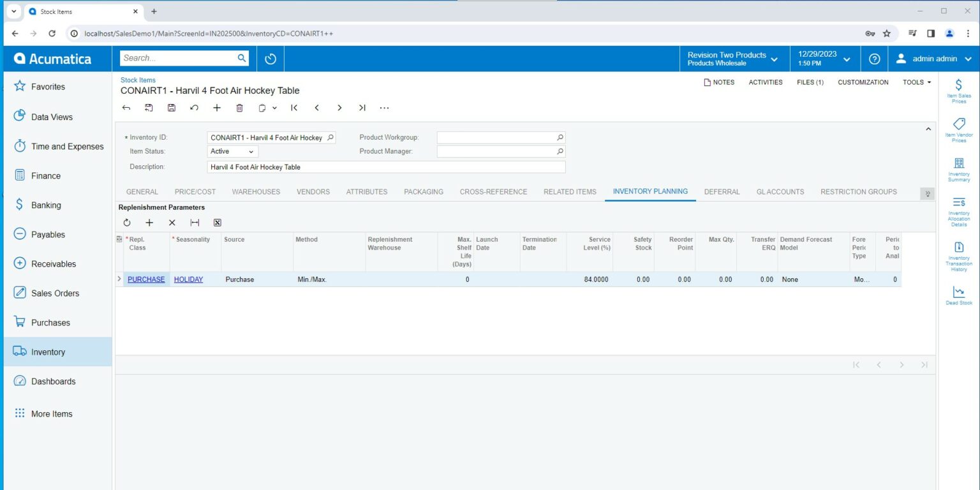The width and height of the screenshot is (980, 490).
Task: Export grid to Excel icon
Action: coord(217,223)
